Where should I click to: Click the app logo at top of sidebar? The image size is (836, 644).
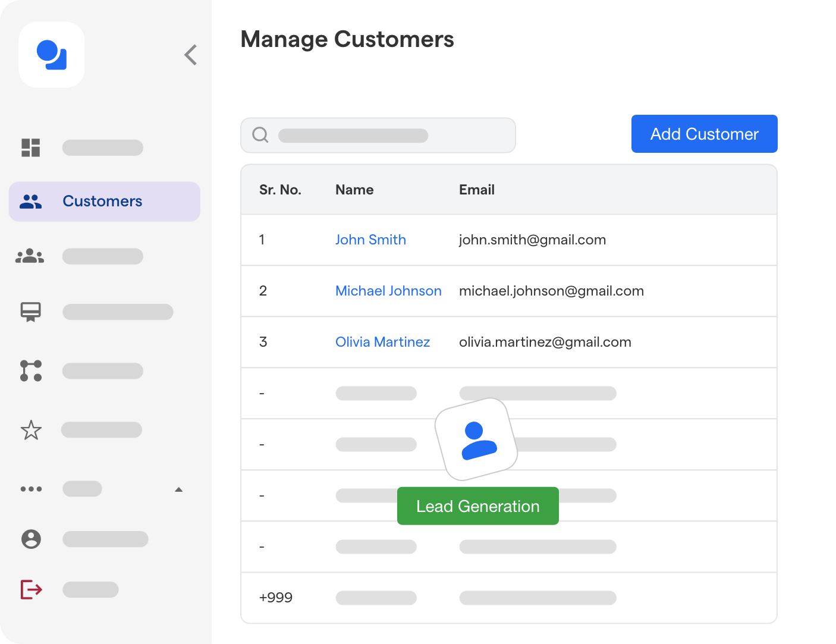(x=51, y=55)
